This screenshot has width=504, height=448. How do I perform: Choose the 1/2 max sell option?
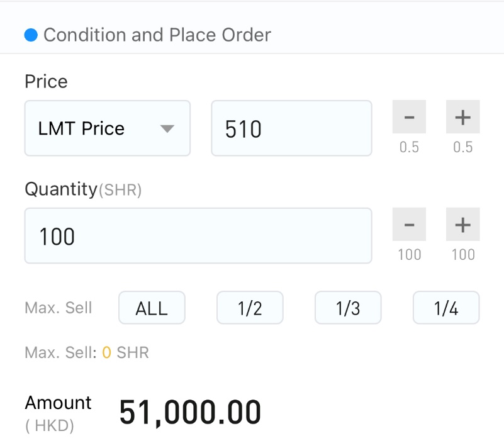pos(250,308)
